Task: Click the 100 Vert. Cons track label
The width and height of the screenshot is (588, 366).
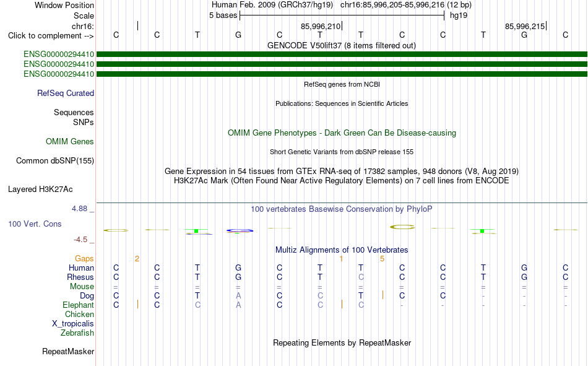Action: [x=35, y=224]
